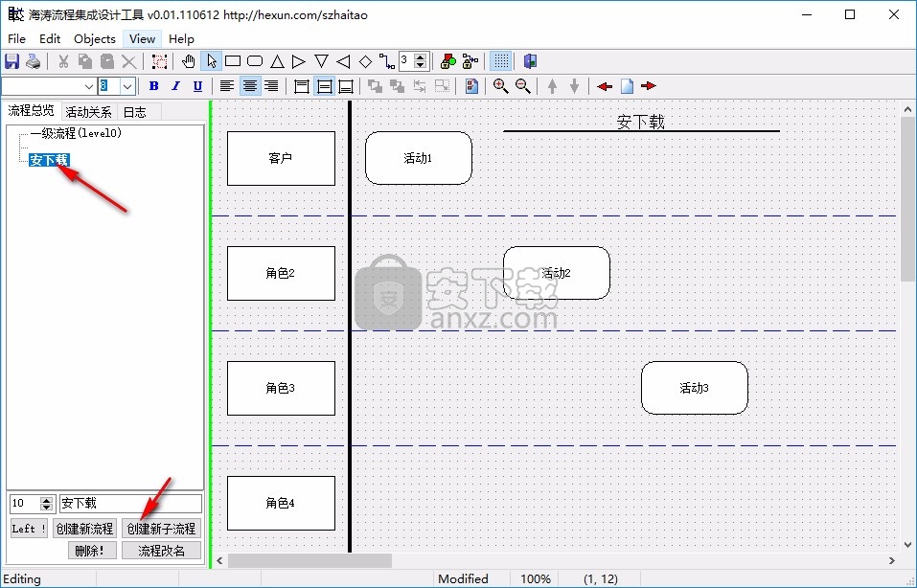Image resolution: width=917 pixels, height=588 pixels.
Task: Increase the spinner showing 10
Action: point(46,500)
